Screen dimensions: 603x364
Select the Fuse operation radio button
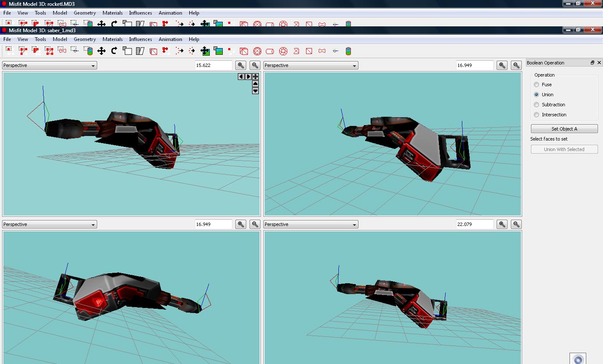tap(536, 85)
